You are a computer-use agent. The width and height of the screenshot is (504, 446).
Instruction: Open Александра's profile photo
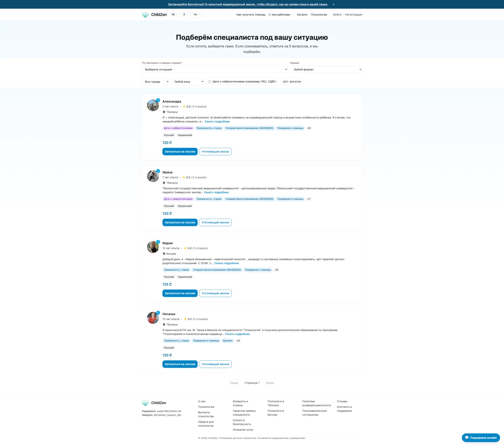point(153,105)
